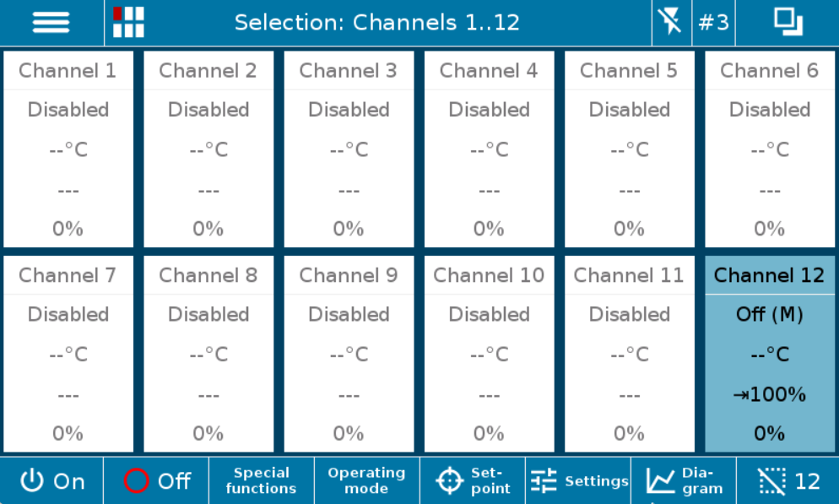This screenshot has height=504, width=839.
Task: Toggle selection of Channel 12 tile
Action: [x=770, y=354]
